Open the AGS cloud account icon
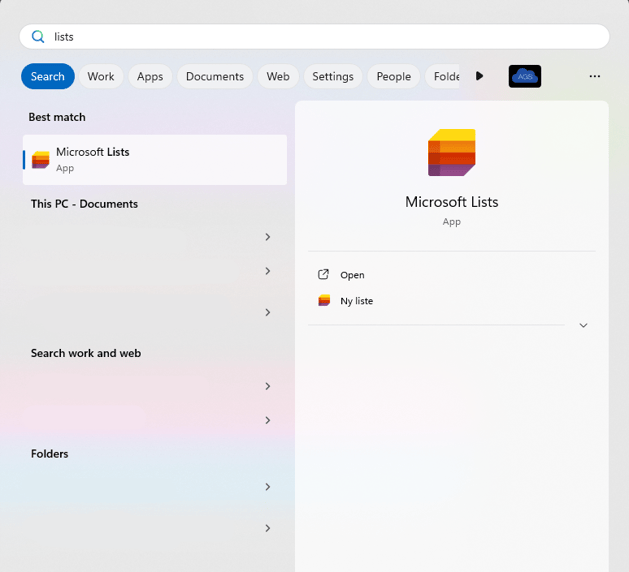This screenshot has height=572, width=629. (525, 76)
